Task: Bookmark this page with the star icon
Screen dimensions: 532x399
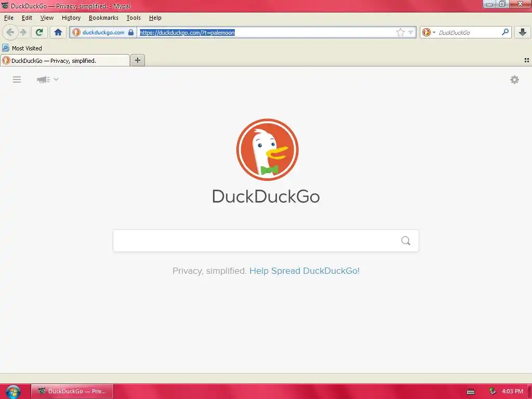Action: pos(401,32)
